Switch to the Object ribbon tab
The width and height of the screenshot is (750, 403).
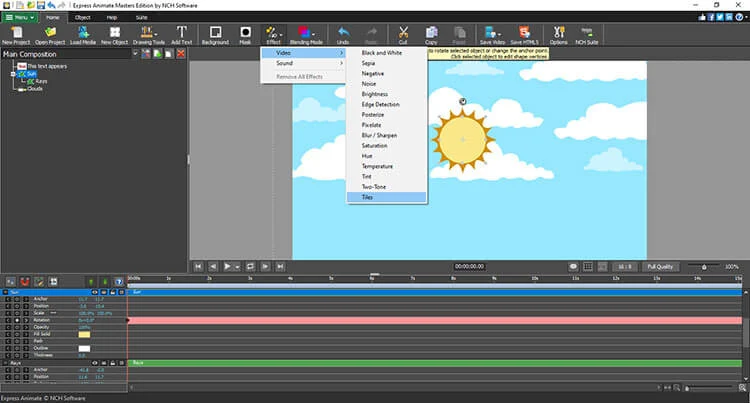pyautogui.click(x=83, y=17)
